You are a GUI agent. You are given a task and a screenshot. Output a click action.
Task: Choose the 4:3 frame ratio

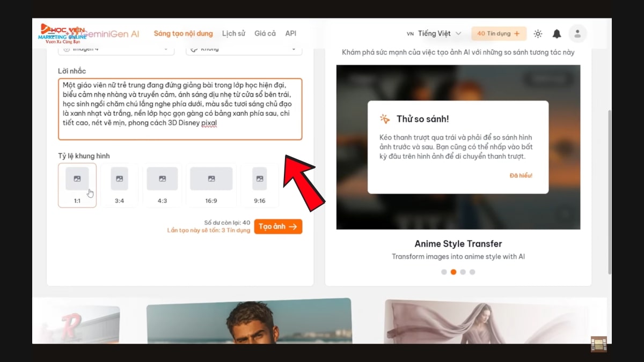[162, 185]
